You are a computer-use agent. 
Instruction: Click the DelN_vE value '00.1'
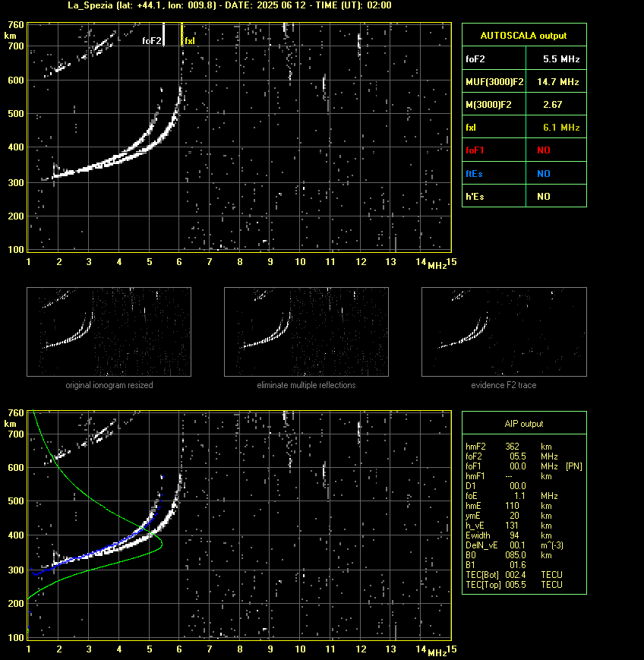pos(518,545)
